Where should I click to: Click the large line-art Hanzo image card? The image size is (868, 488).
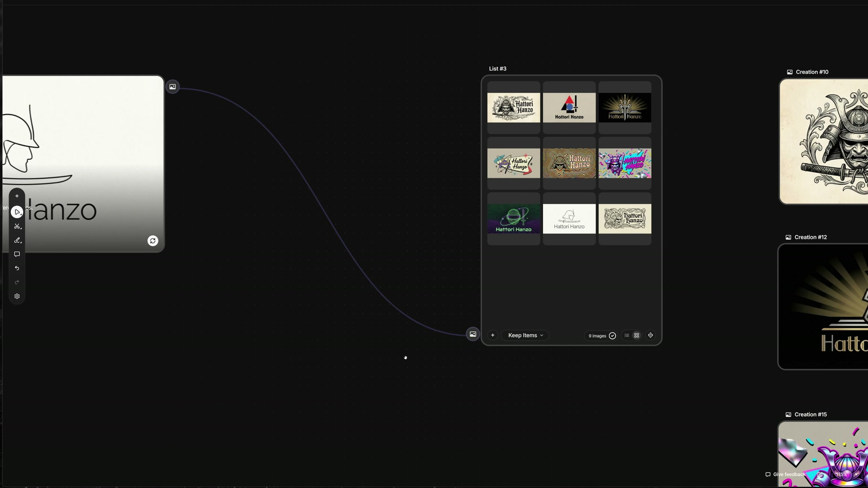(83, 163)
